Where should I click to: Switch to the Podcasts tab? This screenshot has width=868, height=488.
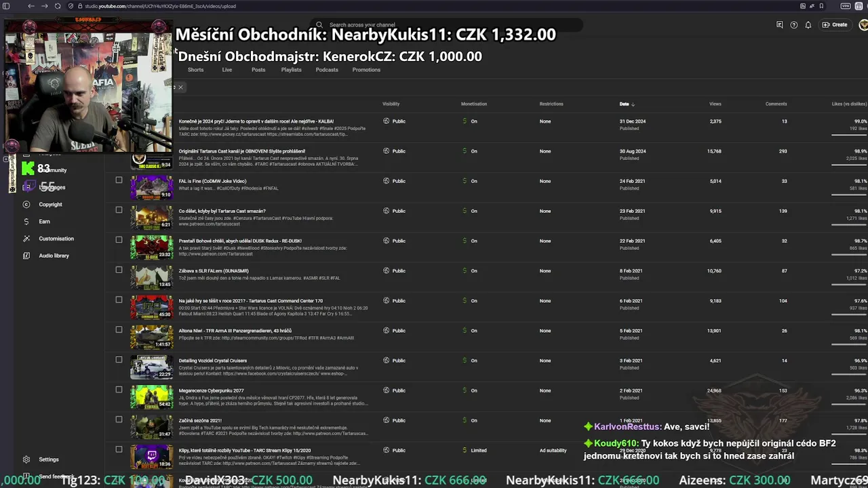pyautogui.click(x=327, y=70)
